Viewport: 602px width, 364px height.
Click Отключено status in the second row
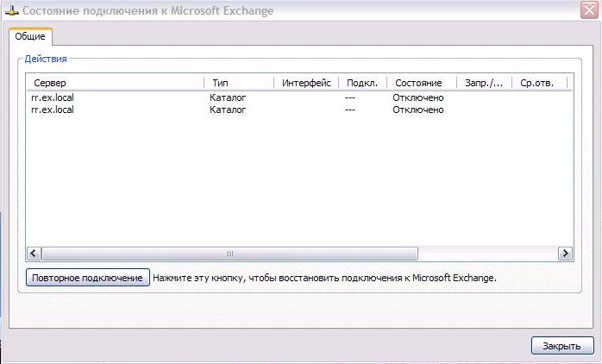coord(417,110)
